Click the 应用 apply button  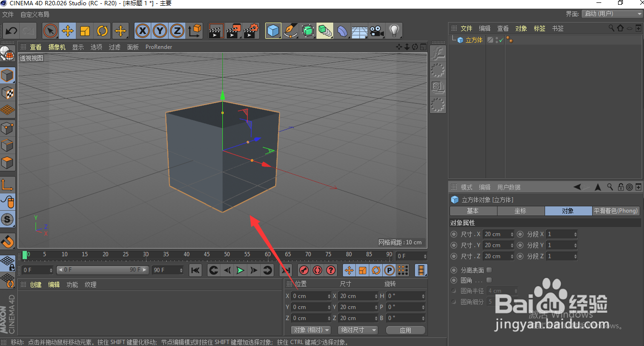[x=406, y=330]
